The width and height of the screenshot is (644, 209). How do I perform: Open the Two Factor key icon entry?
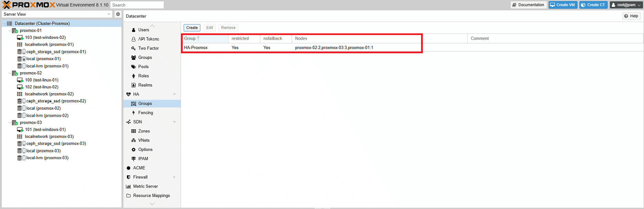[148, 48]
